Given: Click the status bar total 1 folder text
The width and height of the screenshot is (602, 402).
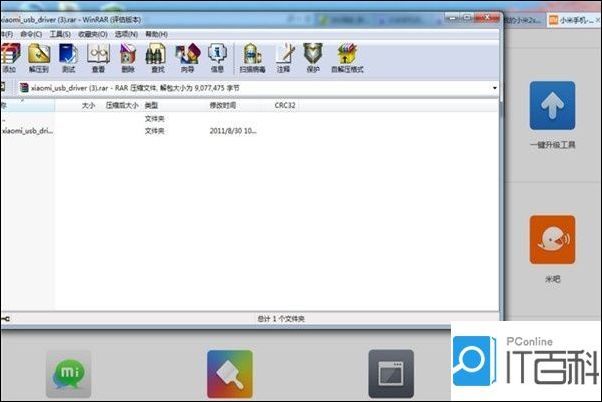Looking at the screenshot, I should pyautogui.click(x=281, y=319).
